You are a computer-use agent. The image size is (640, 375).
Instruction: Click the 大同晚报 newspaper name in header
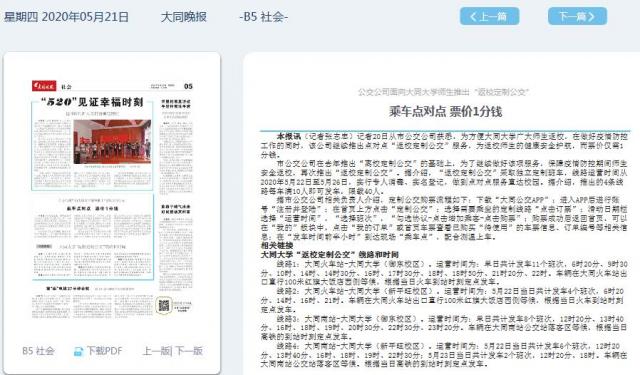click(184, 17)
